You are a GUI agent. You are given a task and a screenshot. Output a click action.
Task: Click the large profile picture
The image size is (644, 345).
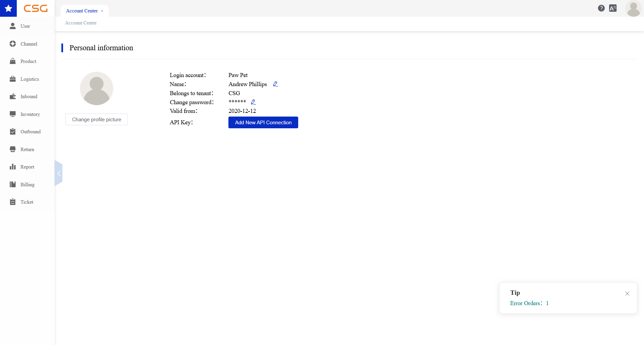click(97, 88)
